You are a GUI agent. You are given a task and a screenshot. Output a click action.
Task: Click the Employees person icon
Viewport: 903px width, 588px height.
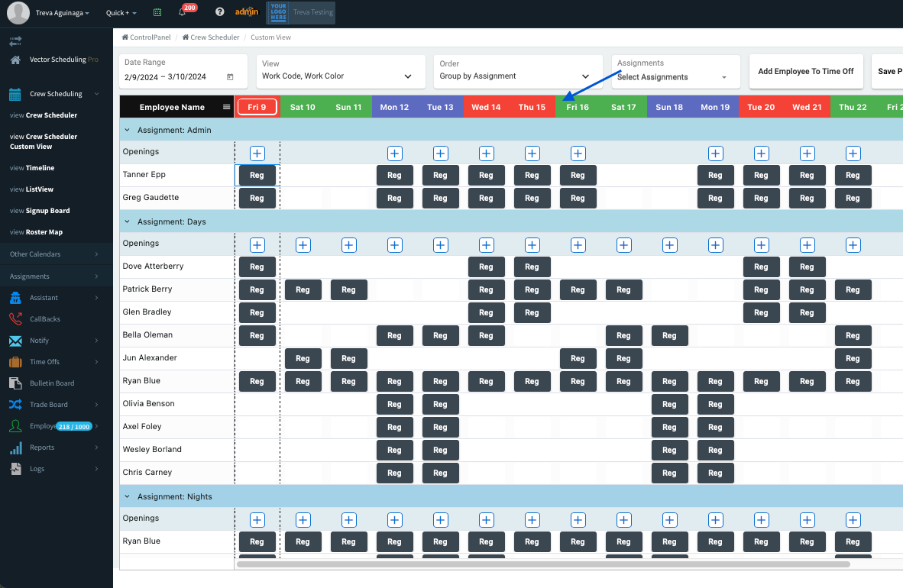click(x=15, y=426)
